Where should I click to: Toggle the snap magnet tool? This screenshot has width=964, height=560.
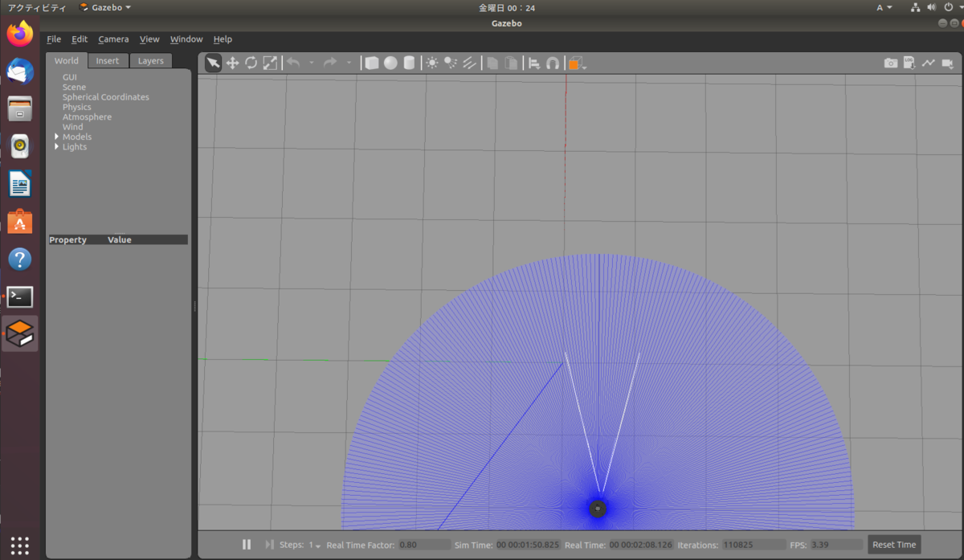pyautogui.click(x=553, y=63)
